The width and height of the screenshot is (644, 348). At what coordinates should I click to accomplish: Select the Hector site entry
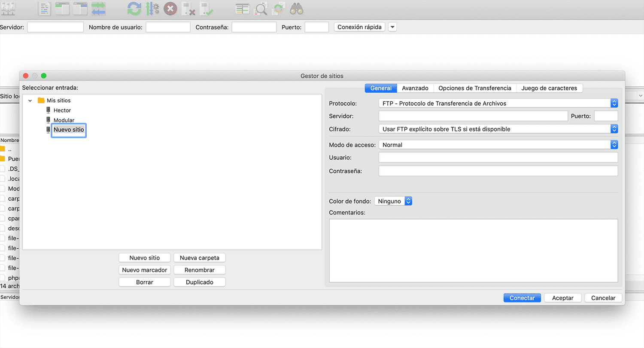coord(62,110)
